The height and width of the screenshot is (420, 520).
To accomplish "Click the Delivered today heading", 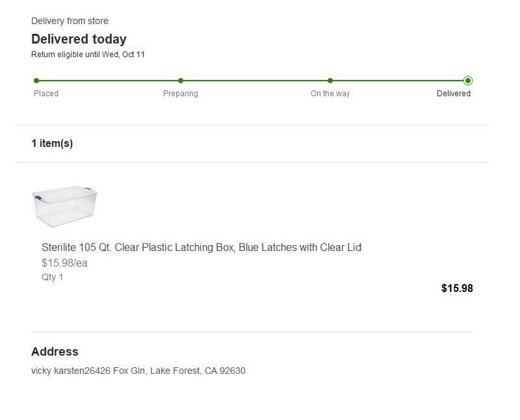I will click(79, 39).
